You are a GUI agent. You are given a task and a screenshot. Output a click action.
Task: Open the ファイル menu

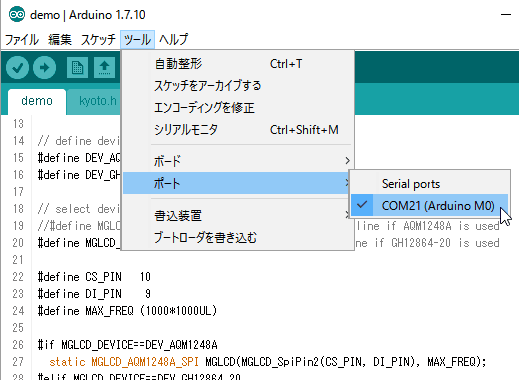coord(22,40)
